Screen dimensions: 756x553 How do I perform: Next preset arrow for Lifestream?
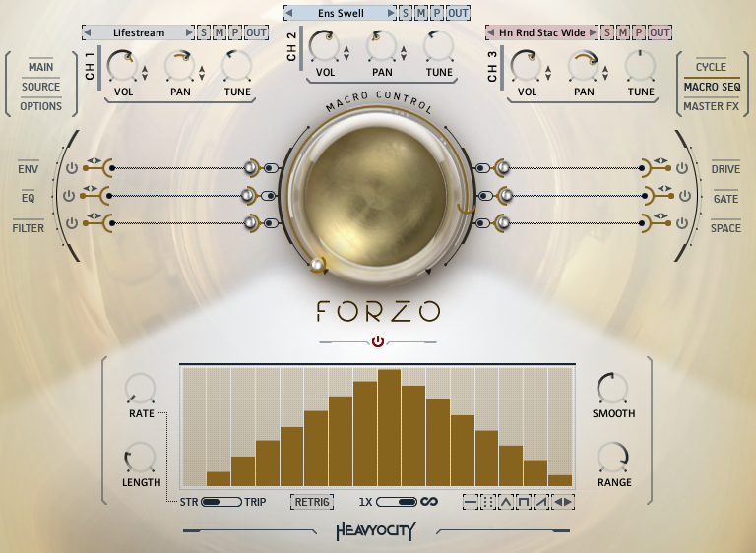189,32
